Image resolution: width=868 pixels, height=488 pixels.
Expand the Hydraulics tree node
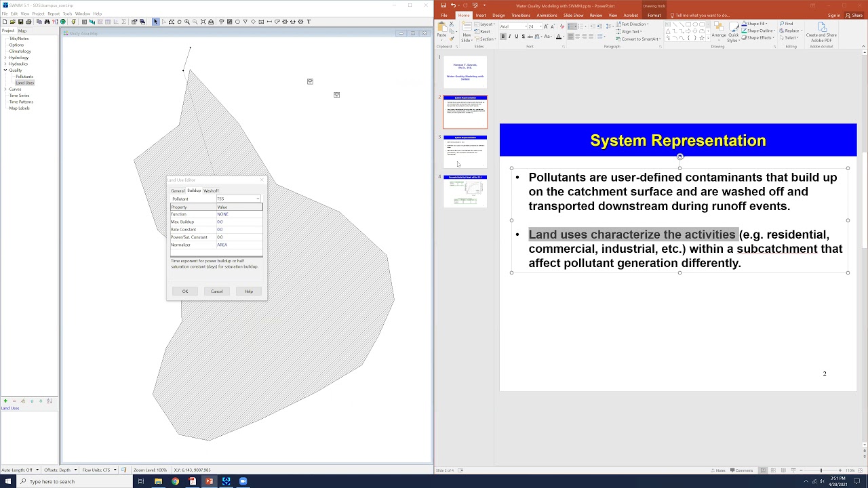[5, 64]
